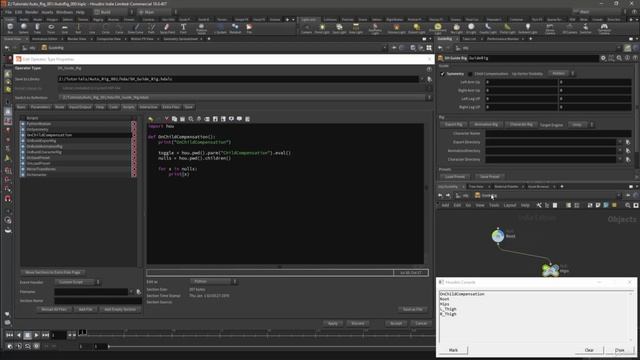
Task: Click the search icon in GuideRig parameter header
Action: 619,58
